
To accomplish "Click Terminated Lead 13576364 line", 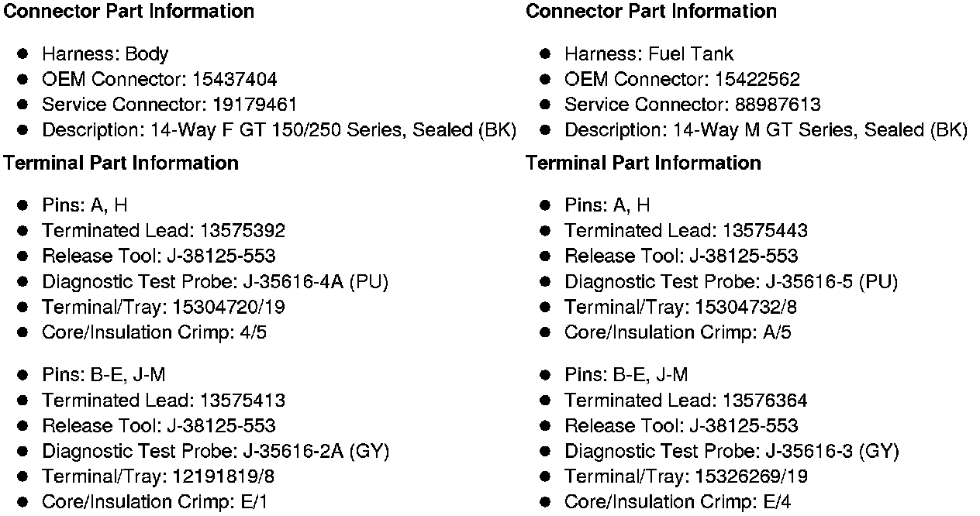I will [685, 401].
